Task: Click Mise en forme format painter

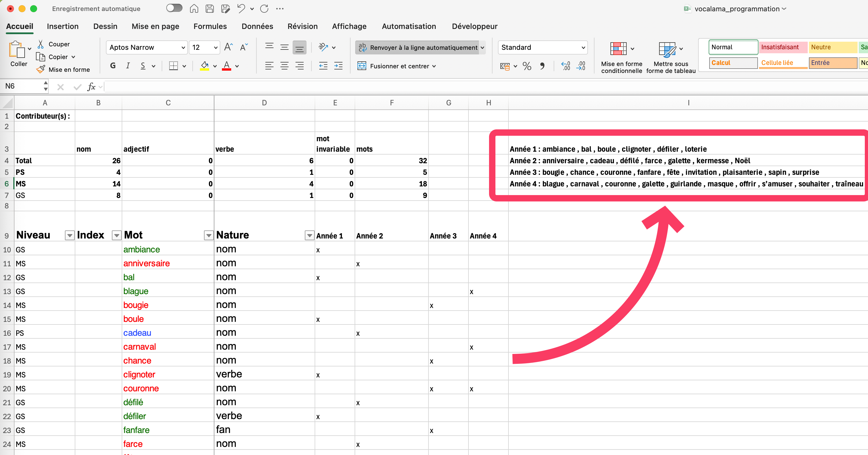Action: (x=63, y=70)
